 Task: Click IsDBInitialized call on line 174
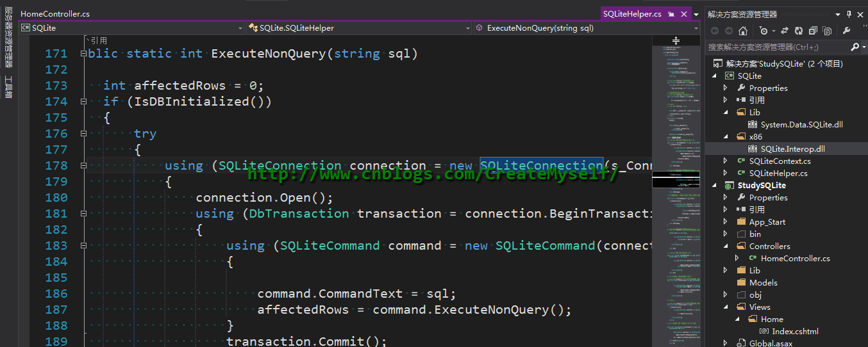(199, 101)
